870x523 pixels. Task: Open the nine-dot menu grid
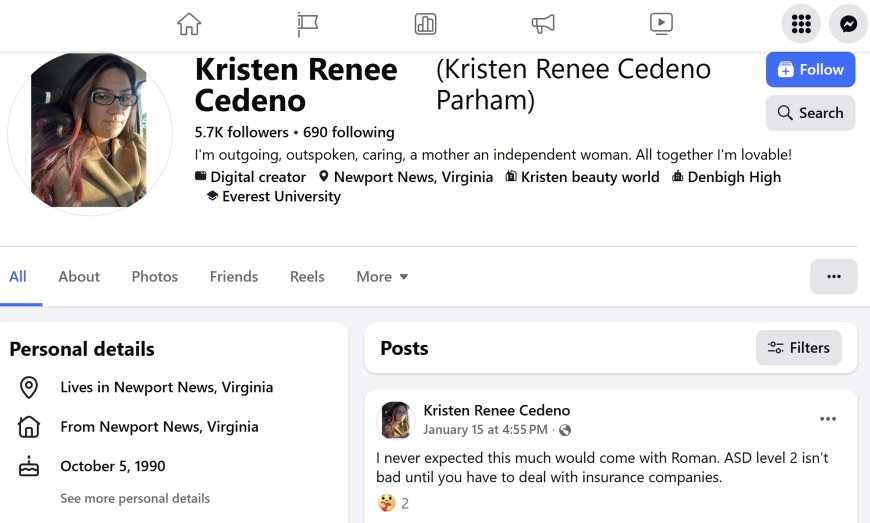point(801,24)
